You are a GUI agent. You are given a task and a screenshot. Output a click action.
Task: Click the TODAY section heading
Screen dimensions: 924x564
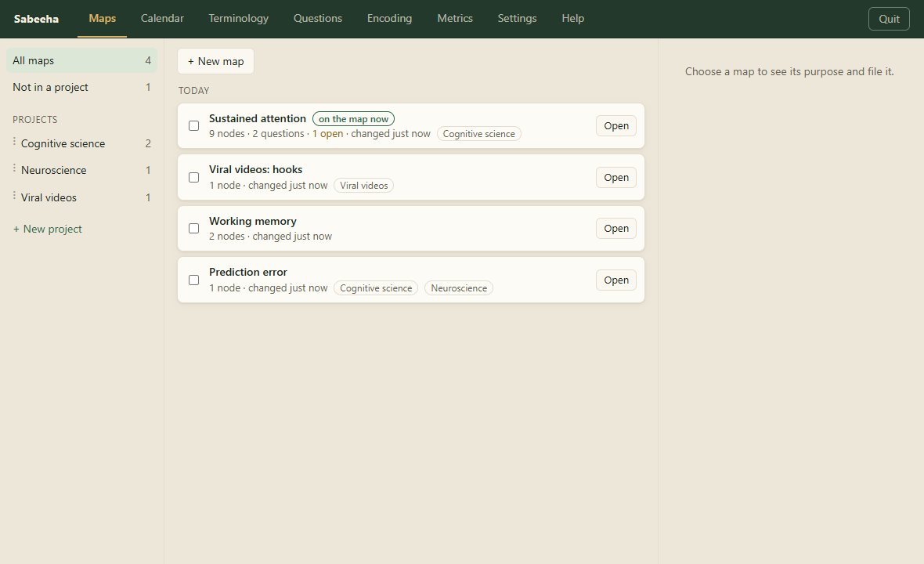pyautogui.click(x=194, y=91)
